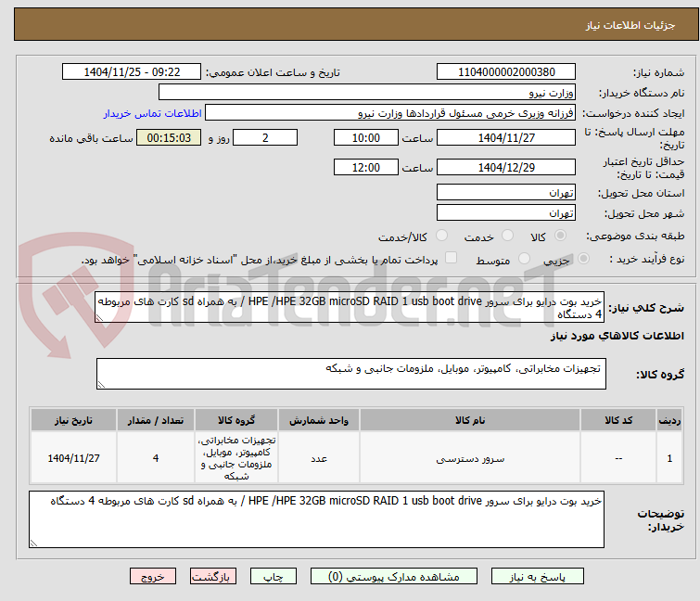
Task: Click the deadline time field 10:00
Action: point(366,137)
